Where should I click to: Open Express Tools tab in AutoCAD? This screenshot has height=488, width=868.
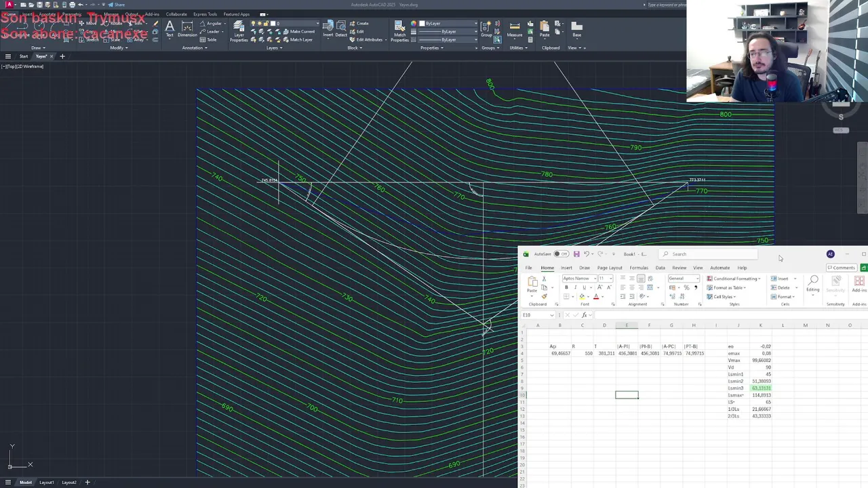(x=205, y=14)
